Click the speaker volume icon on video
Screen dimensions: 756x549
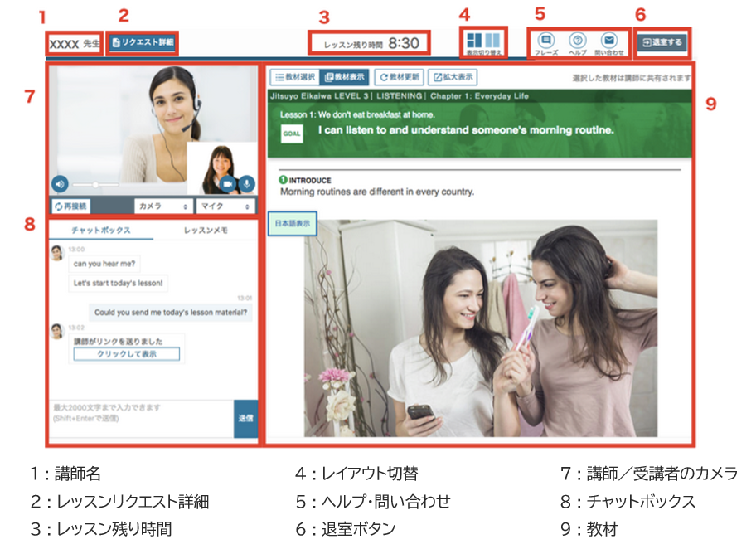[x=60, y=184]
